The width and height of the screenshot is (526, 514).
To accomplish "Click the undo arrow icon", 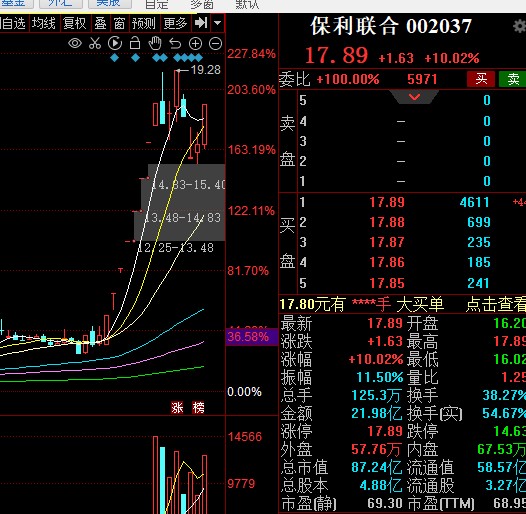I will (175, 44).
